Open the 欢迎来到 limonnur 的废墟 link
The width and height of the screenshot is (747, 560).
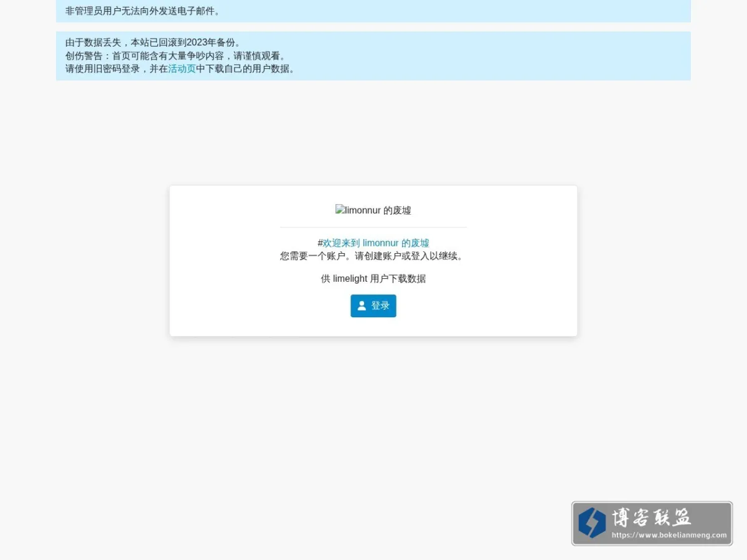376,243
